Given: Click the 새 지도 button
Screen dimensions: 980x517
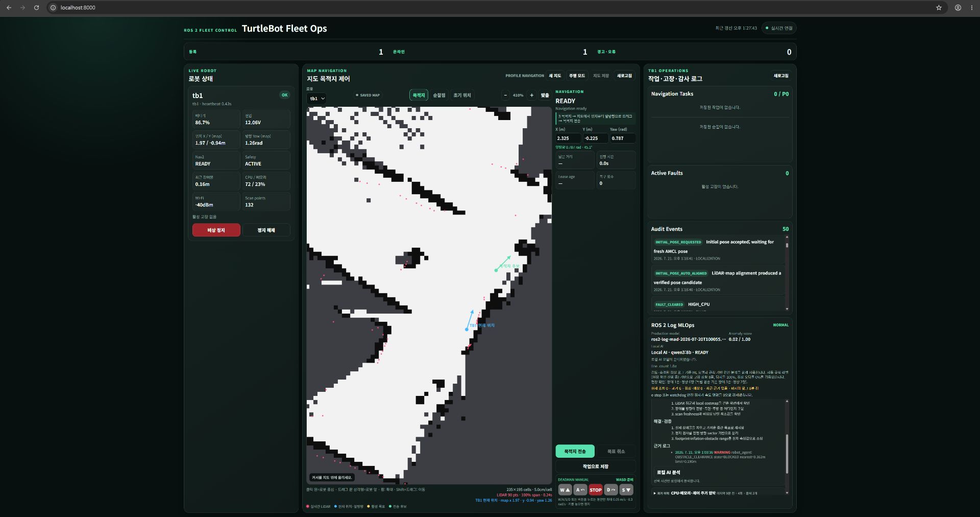Looking at the screenshot, I should tap(555, 76).
